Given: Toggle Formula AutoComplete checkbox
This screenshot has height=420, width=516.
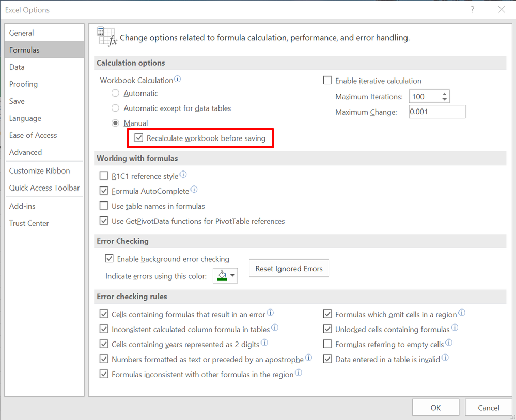Looking at the screenshot, I should click(104, 191).
